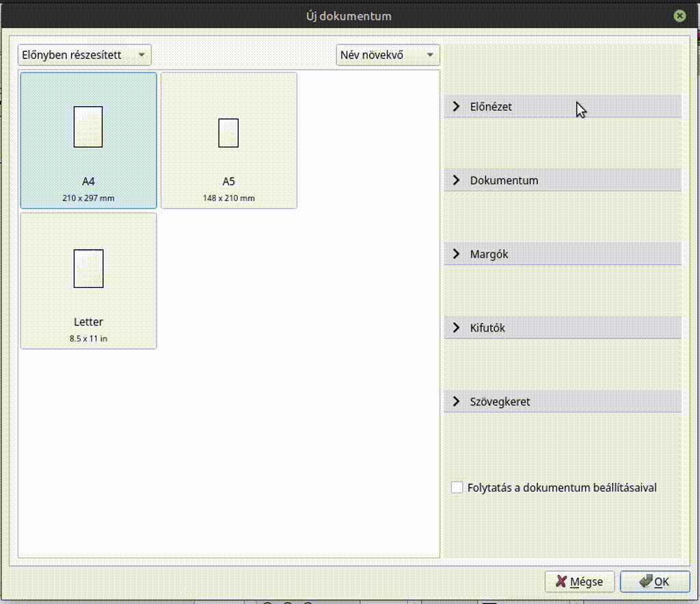Click the green checkmark icon on OK

pos(645,581)
